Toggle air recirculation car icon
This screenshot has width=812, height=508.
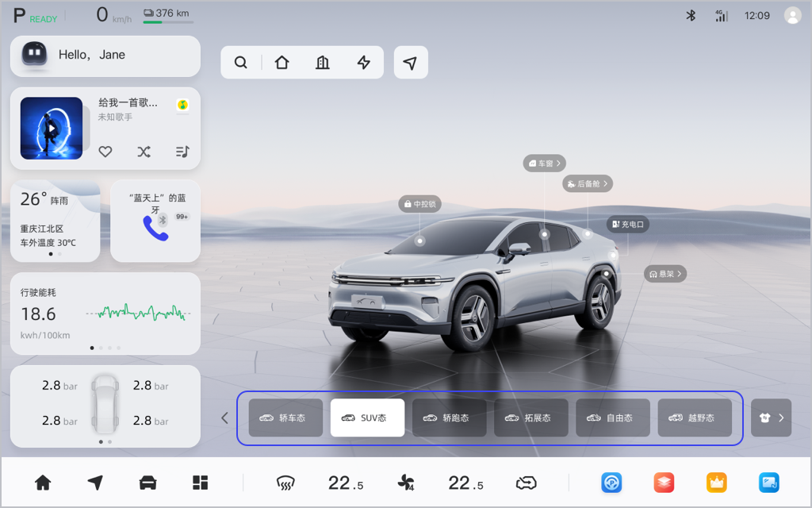(x=527, y=483)
